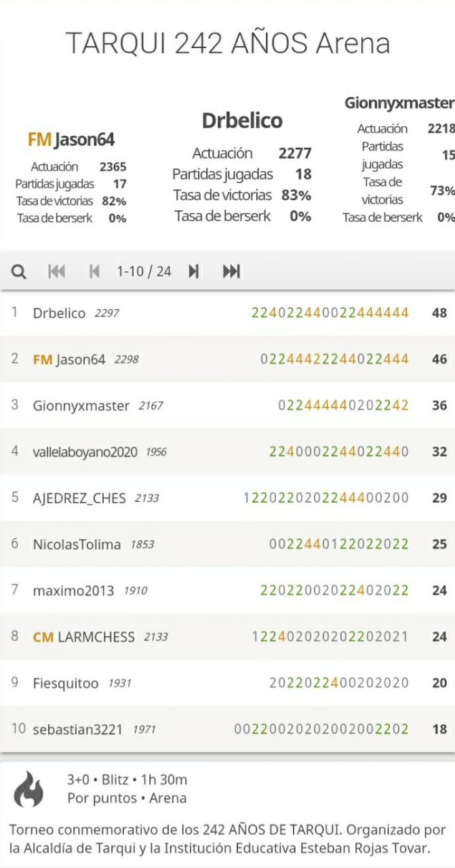Screen dimensions: 455x868
Task: Go to next standings page
Action: click(x=193, y=272)
